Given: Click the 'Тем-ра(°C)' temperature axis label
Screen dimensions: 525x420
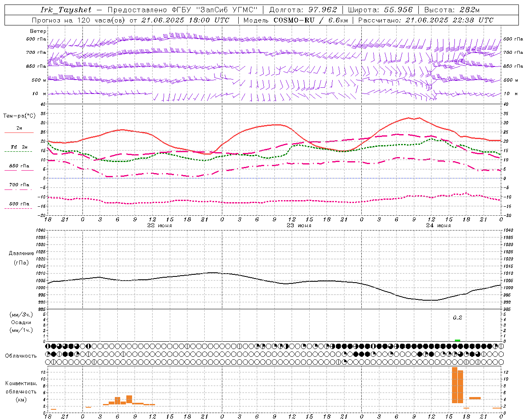Looking at the screenshot, I should (x=19, y=116).
